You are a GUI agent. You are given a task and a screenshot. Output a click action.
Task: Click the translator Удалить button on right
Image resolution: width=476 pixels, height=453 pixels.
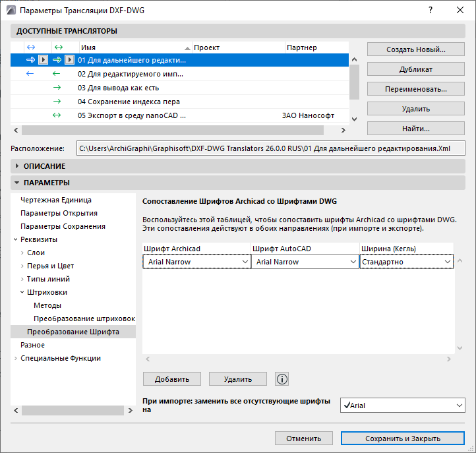pyautogui.click(x=415, y=109)
